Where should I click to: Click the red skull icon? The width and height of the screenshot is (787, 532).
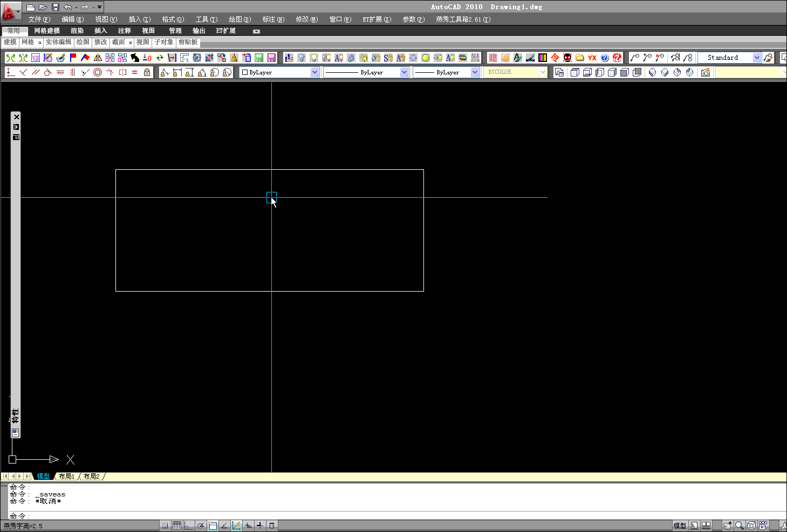567,58
